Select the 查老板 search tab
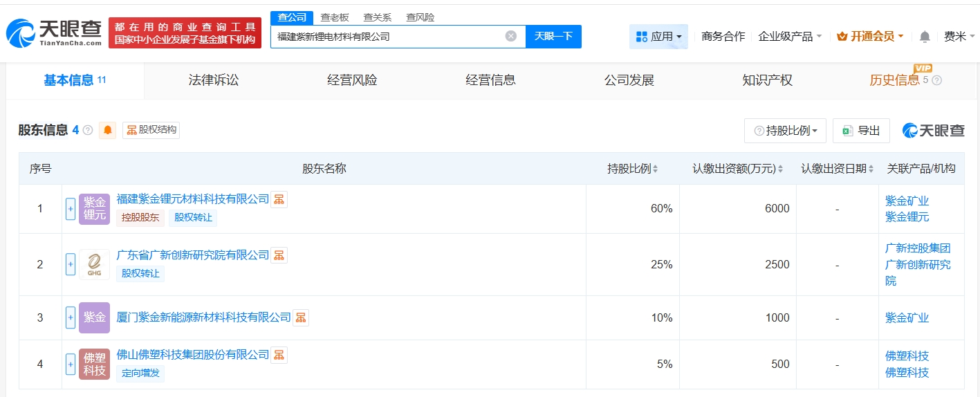 [x=335, y=17]
